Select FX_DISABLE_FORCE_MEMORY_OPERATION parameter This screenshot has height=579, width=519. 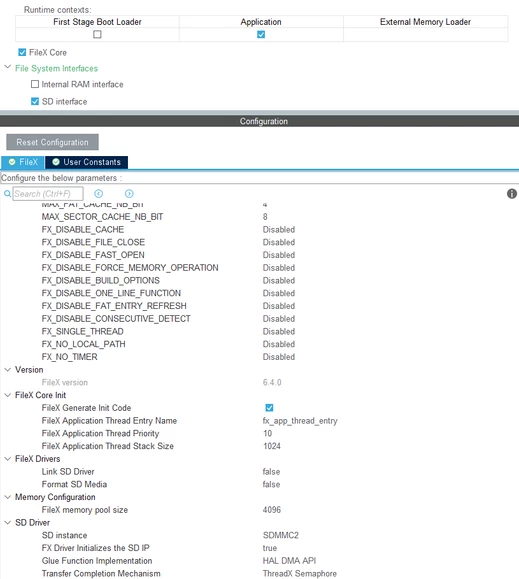point(130,268)
